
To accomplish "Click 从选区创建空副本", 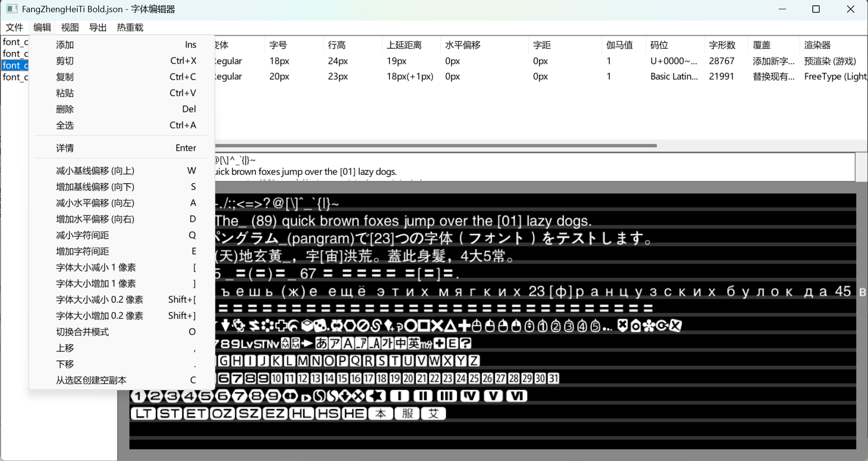I will pos(91,380).
